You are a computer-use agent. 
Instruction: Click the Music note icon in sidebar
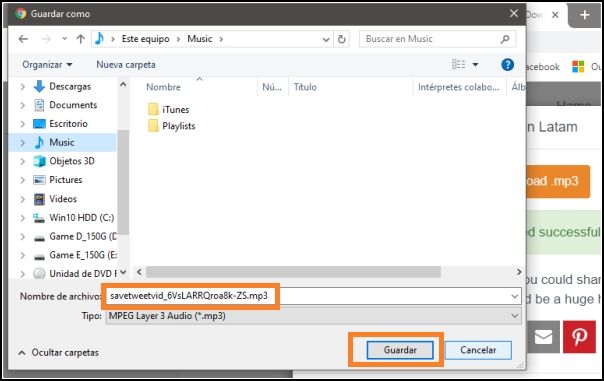(39, 143)
